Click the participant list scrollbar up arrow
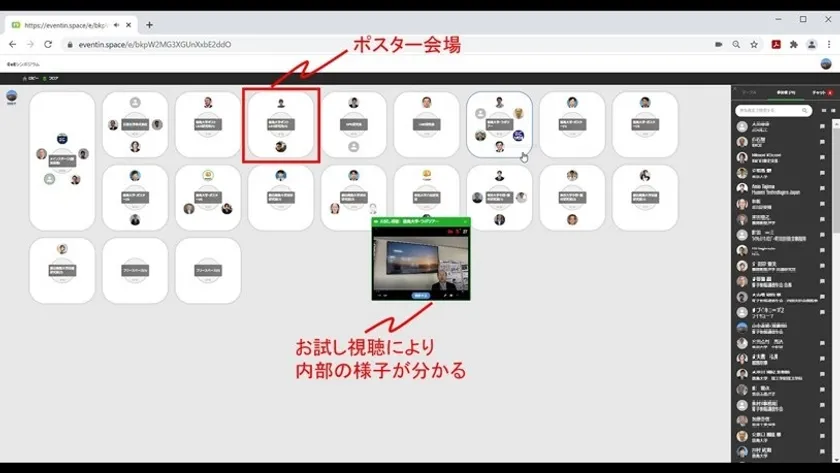 point(835,123)
